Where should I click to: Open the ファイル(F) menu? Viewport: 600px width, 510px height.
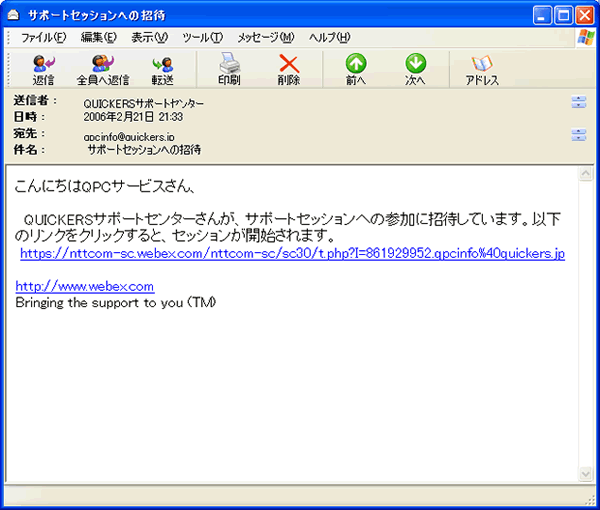[x=43, y=37]
